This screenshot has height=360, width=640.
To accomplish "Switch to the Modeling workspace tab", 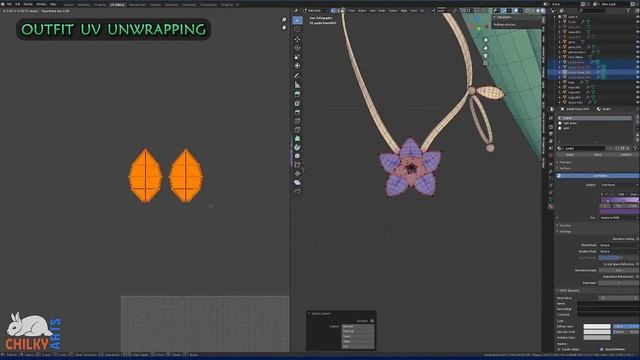I will [83, 4].
